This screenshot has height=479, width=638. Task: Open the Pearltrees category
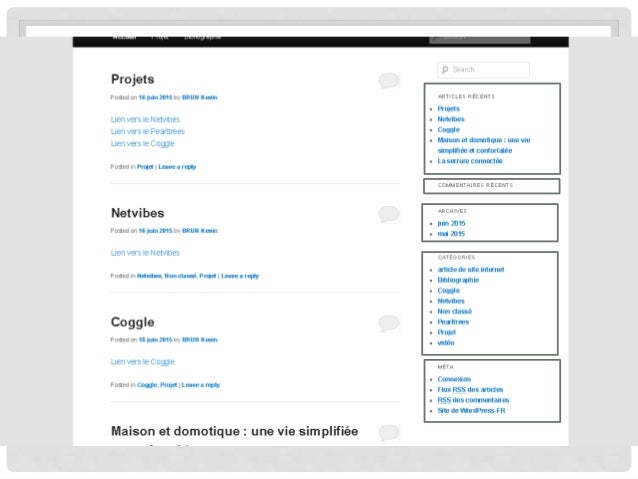[x=453, y=322]
